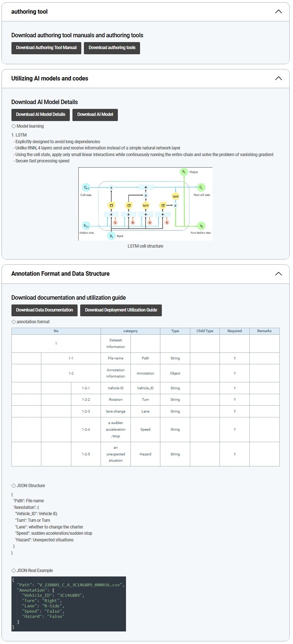This screenshot has height=644, width=293.
Task: Select the JSON Structure circle bullet
Action: pos(14,486)
